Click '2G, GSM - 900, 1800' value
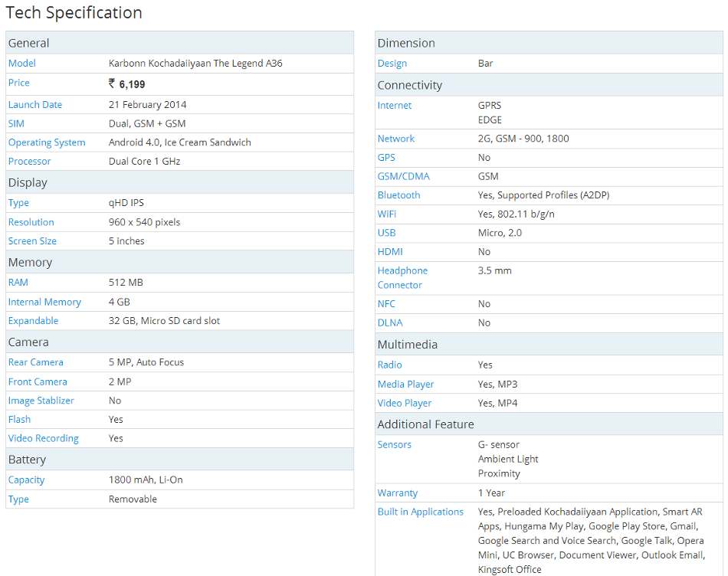 [523, 139]
